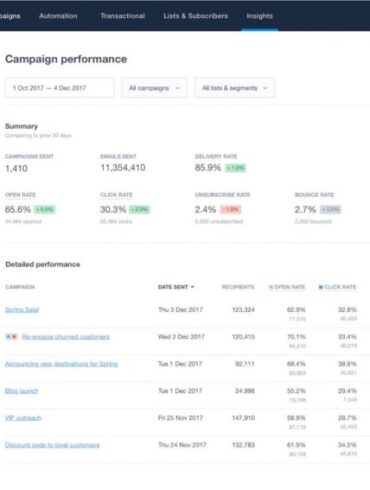Open the Discount code to loyal customers link
This screenshot has height=490, width=370.
(52, 445)
